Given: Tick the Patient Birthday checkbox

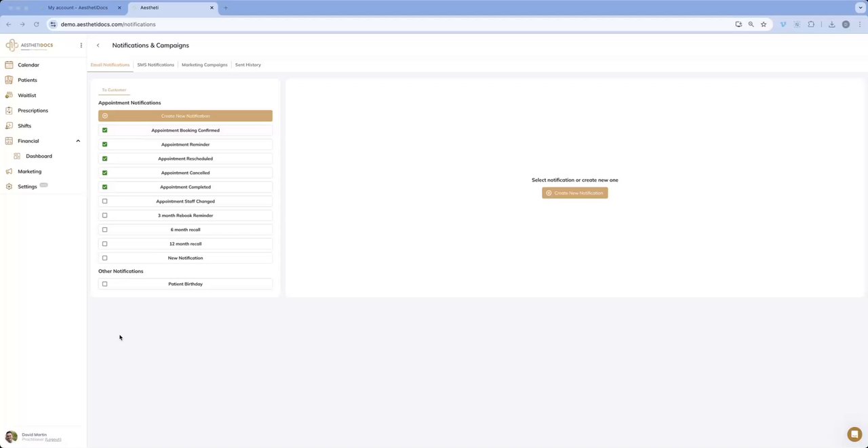Looking at the screenshot, I should [104, 284].
